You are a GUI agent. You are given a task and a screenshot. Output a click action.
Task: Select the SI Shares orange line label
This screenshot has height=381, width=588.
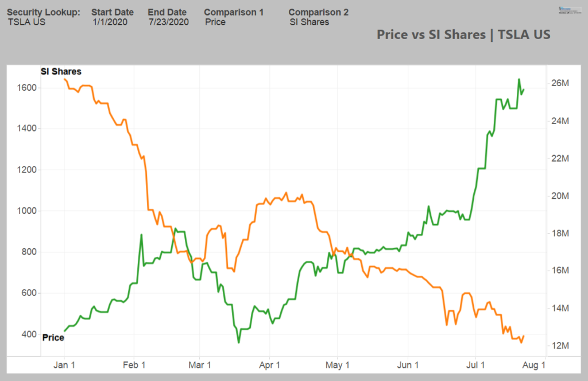tap(61, 71)
